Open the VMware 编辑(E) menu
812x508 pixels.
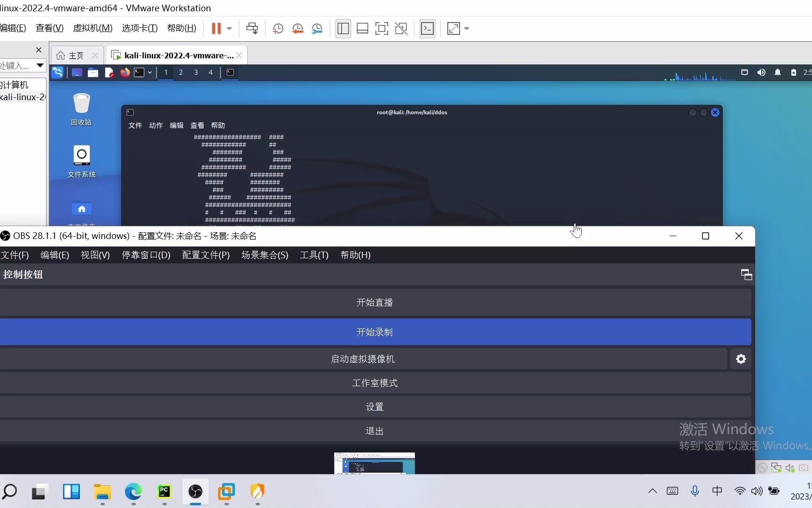click(x=13, y=28)
